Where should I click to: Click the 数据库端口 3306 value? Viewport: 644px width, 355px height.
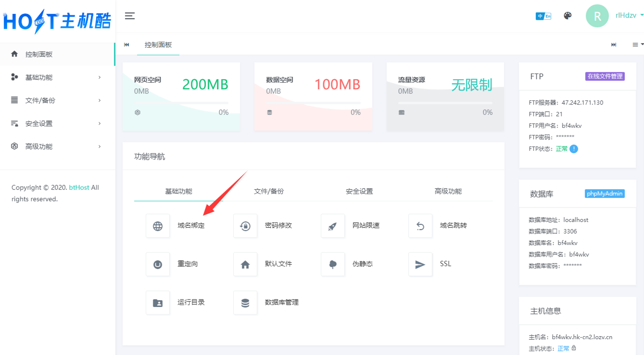tap(570, 232)
